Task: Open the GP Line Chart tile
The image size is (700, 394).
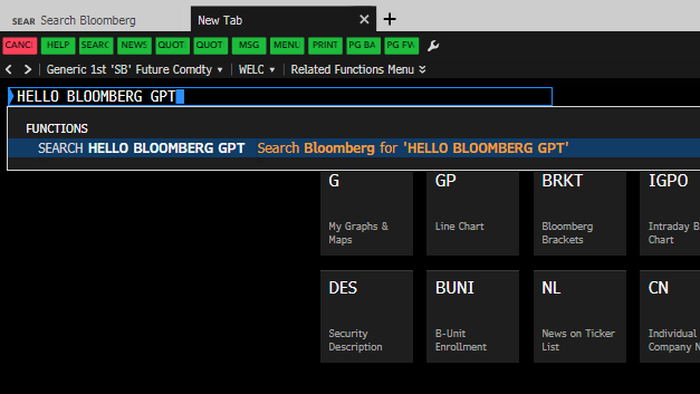Action: tap(473, 213)
